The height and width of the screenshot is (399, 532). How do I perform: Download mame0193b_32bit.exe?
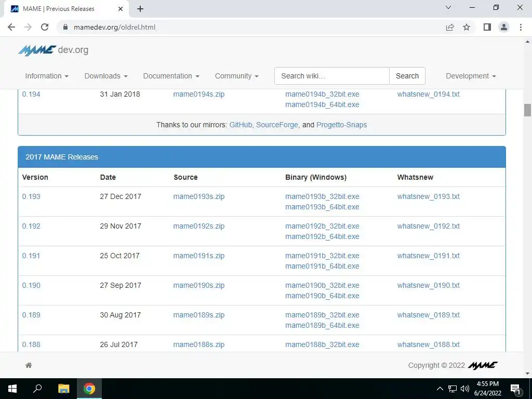322,196
